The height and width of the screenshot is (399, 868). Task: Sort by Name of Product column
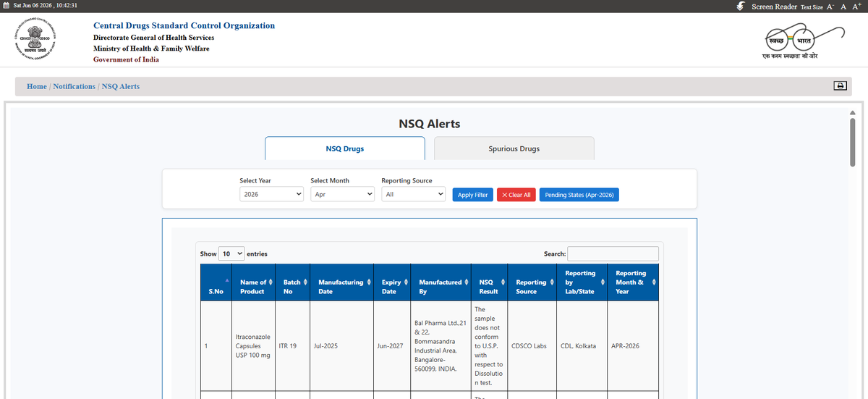[x=272, y=282]
